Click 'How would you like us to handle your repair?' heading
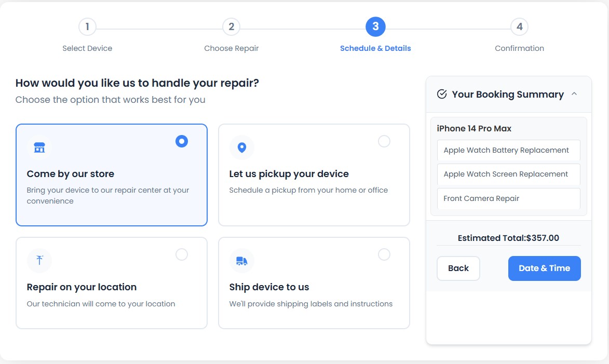This screenshot has height=364, width=609. click(x=137, y=83)
